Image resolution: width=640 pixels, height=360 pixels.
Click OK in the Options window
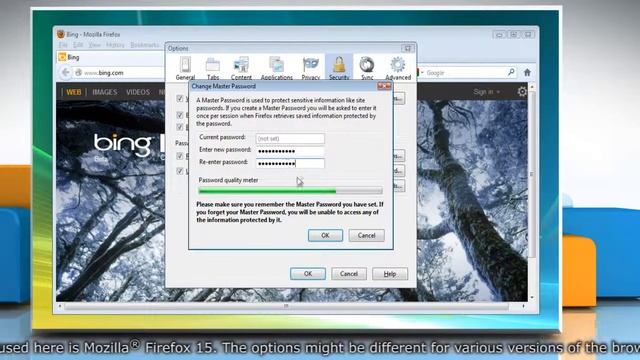308,274
